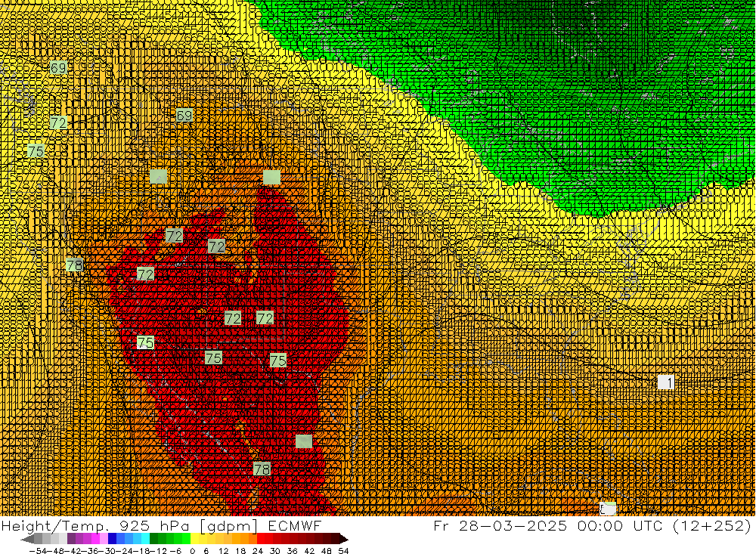756x554 pixels.
Task: Click the '-48' legend value
Action: [x=56, y=551]
